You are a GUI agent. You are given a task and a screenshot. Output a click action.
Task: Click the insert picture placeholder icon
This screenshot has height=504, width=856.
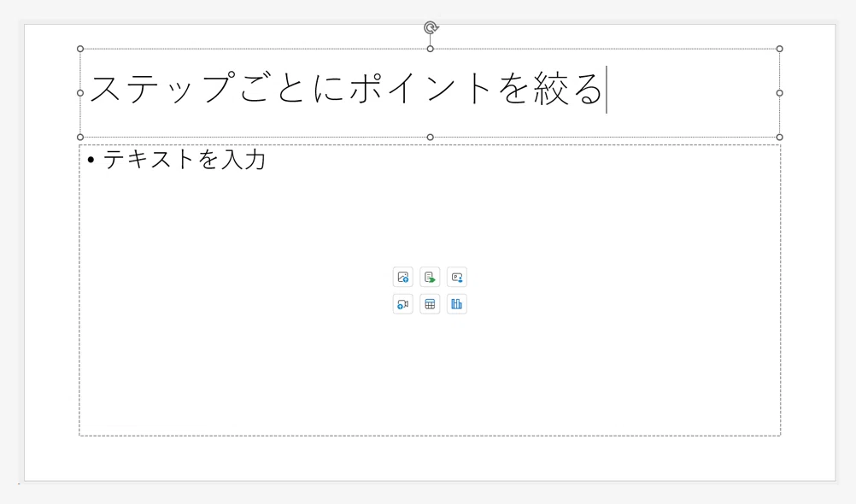[x=403, y=277]
